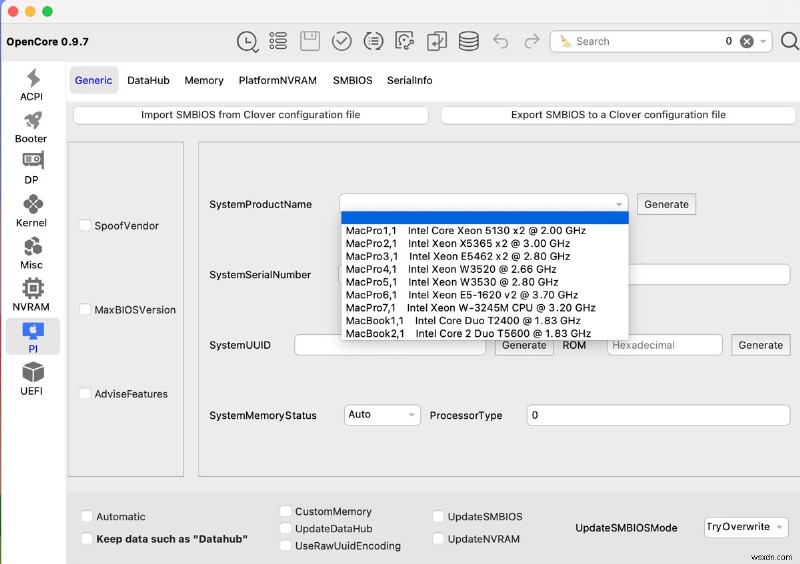Click the list view toolbar icon
Image resolution: width=800 pixels, height=564 pixels.
[278, 41]
